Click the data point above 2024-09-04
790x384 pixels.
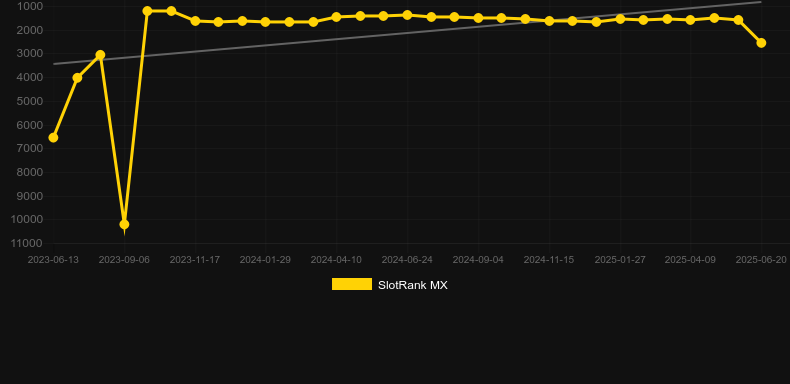[478, 18]
